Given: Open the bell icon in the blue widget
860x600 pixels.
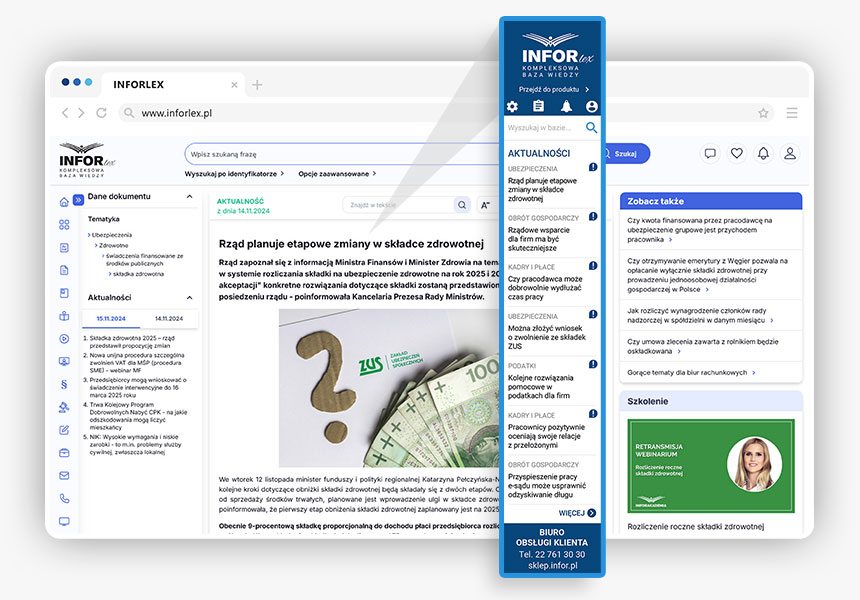Looking at the screenshot, I should (566, 106).
